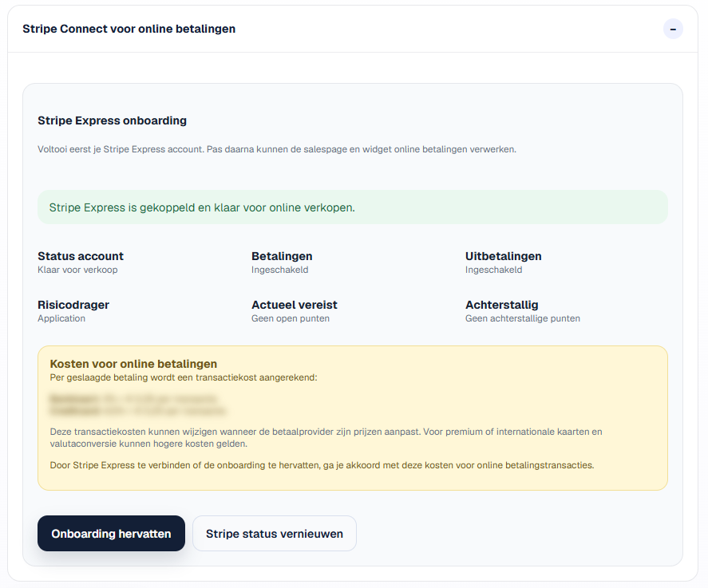Click the 'Deze transactiekosten kunnen wijzigen' paragraph

(x=326, y=438)
